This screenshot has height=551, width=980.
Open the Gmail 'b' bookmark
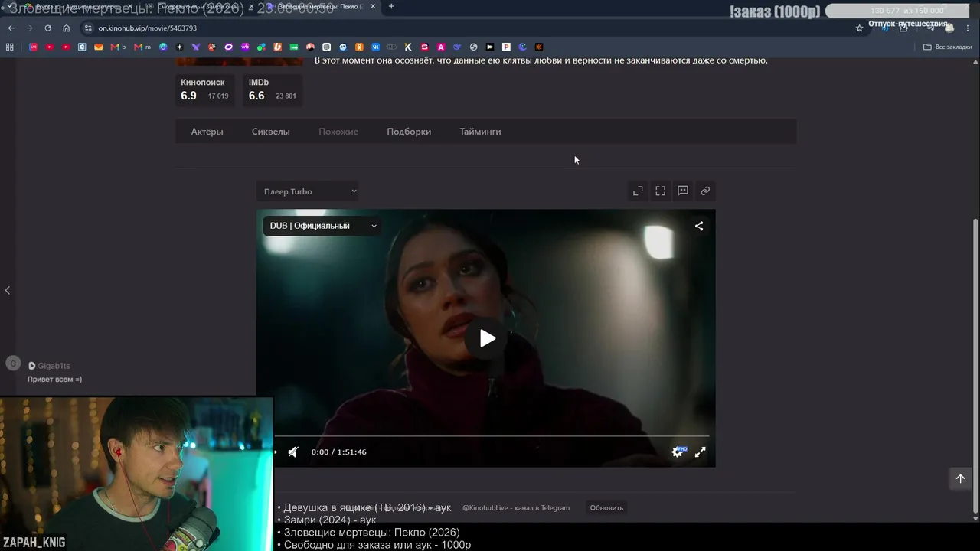pos(118,47)
